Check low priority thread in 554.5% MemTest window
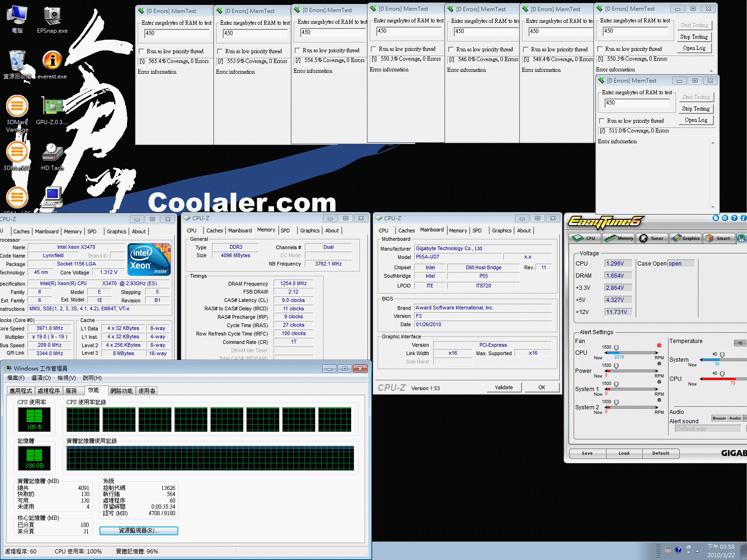The width and height of the screenshot is (747, 560). click(298, 50)
